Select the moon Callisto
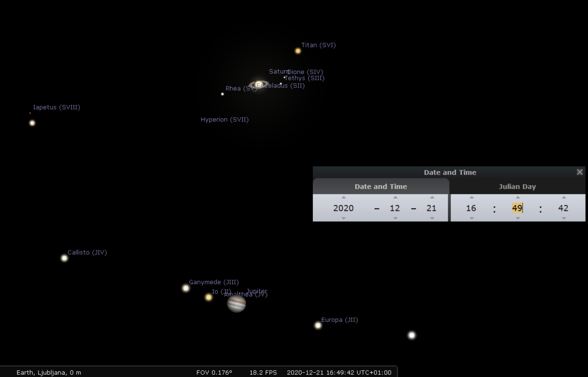 (x=64, y=258)
